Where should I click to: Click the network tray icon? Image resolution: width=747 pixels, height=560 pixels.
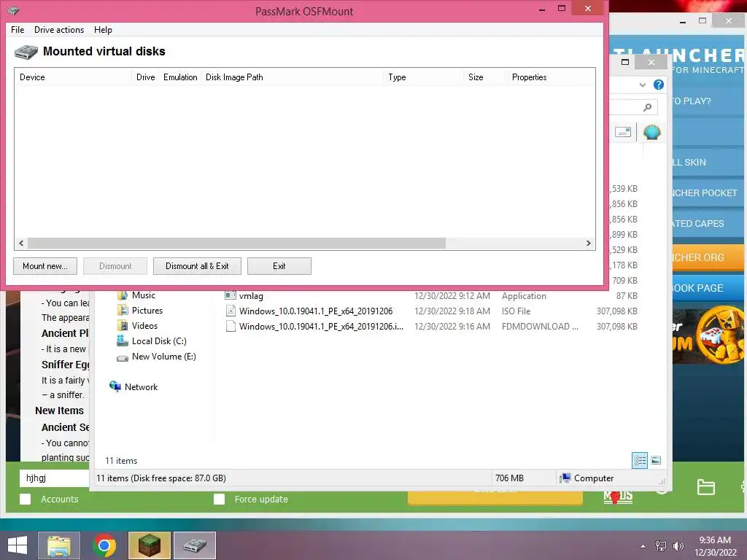(661, 546)
